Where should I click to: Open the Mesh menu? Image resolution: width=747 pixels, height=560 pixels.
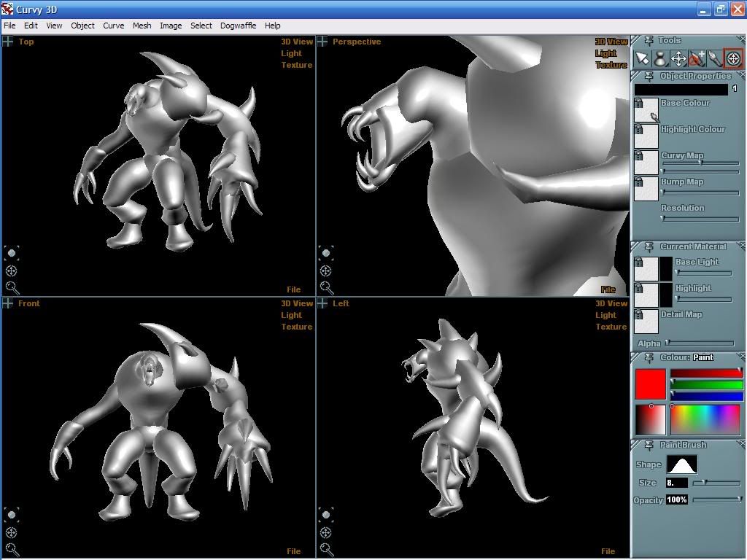pyautogui.click(x=142, y=26)
